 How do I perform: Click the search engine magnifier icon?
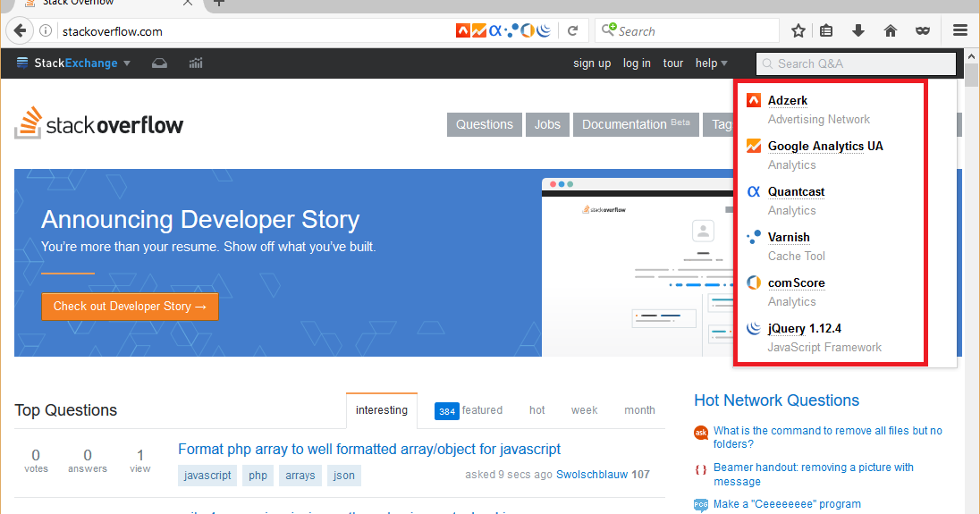pos(609,30)
